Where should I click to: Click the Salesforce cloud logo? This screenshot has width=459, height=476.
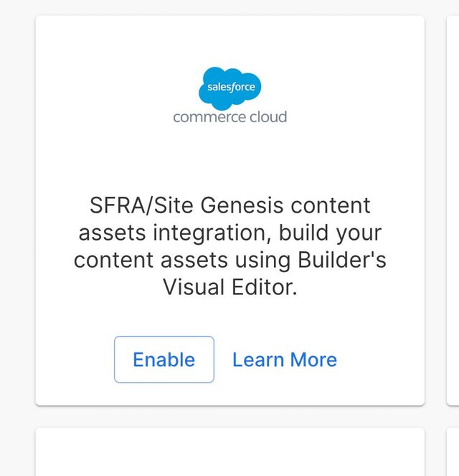click(x=229, y=88)
